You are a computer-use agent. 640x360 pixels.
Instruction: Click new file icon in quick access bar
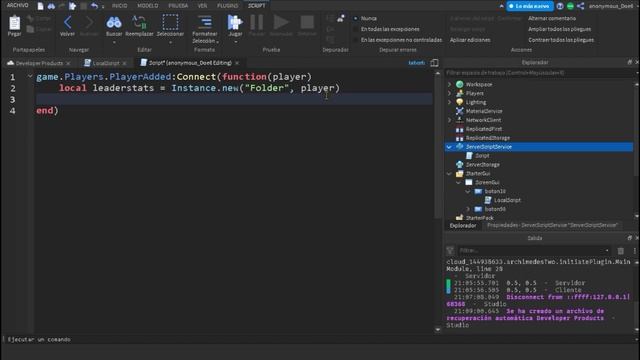pos(40,6)
